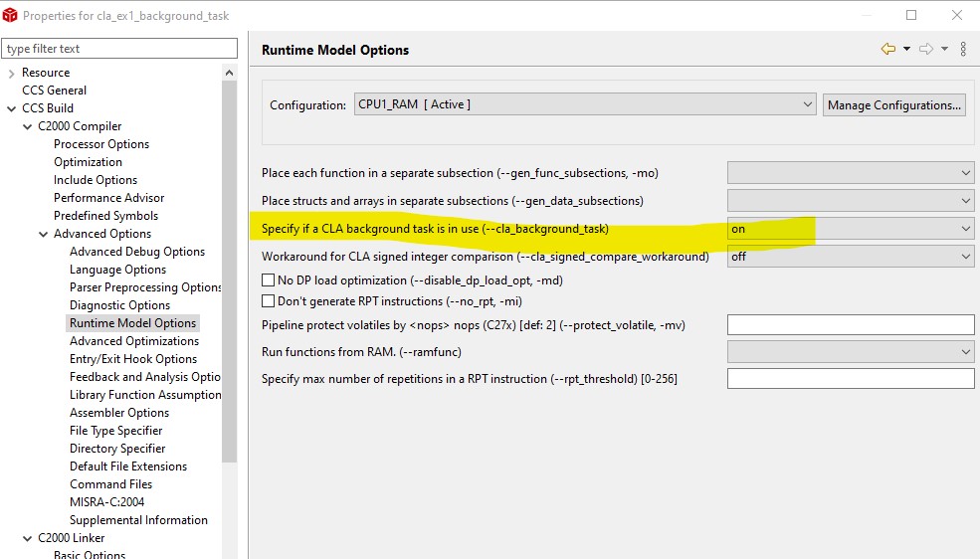Click the Manage Configurations button
Screen dimensions: 980x559
click(x=893, y=104)
